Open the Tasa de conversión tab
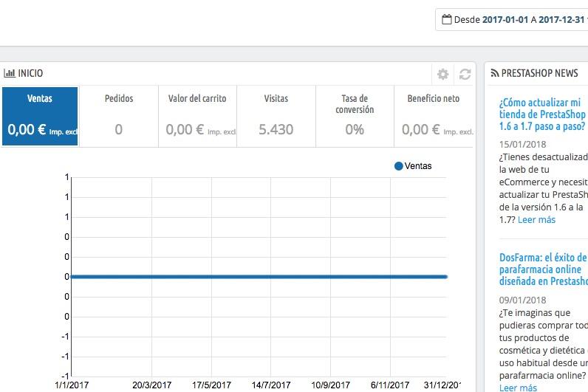This screenshot has height=392, width=588. (x=355, y=115)
